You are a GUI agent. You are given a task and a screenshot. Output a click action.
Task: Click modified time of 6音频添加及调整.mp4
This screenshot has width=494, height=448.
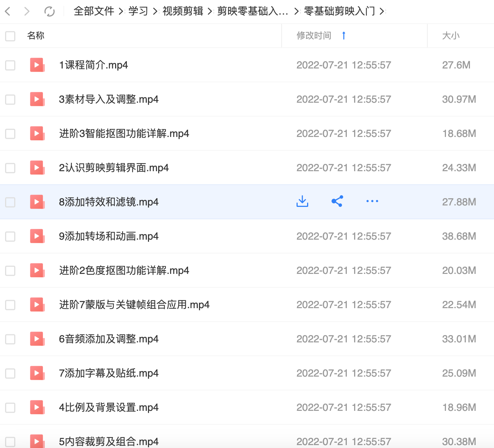pos(344,339)
